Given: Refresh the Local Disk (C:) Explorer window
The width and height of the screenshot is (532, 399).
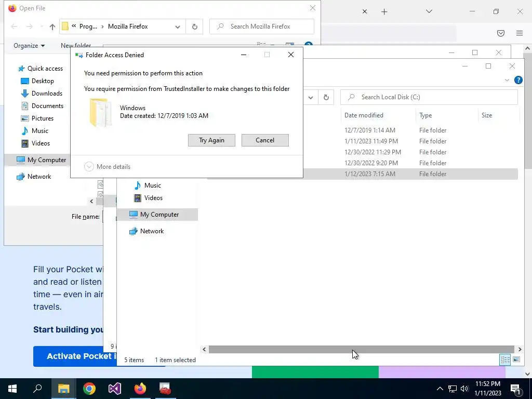Looking at the screenshot, I should (x=326, y=97).
